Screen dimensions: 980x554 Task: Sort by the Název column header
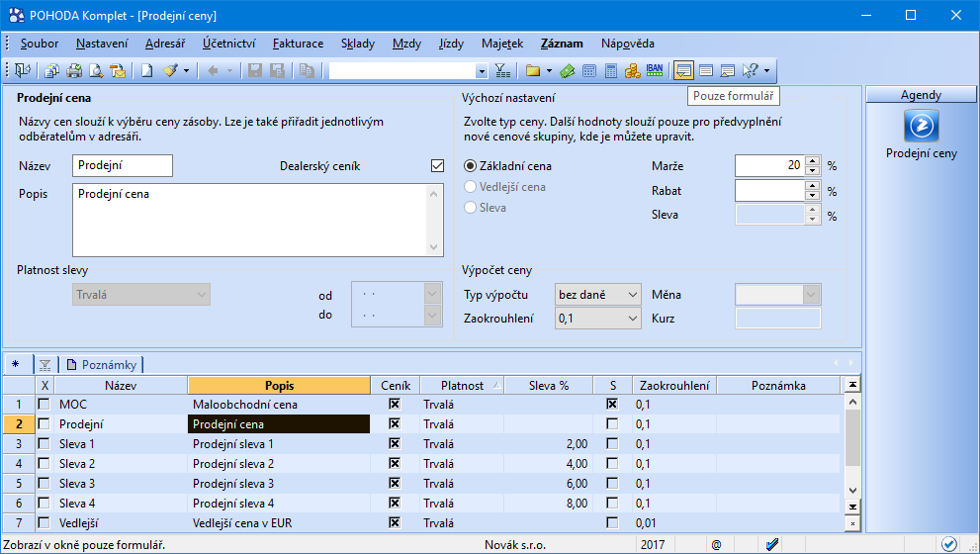[x=121, y=386]
